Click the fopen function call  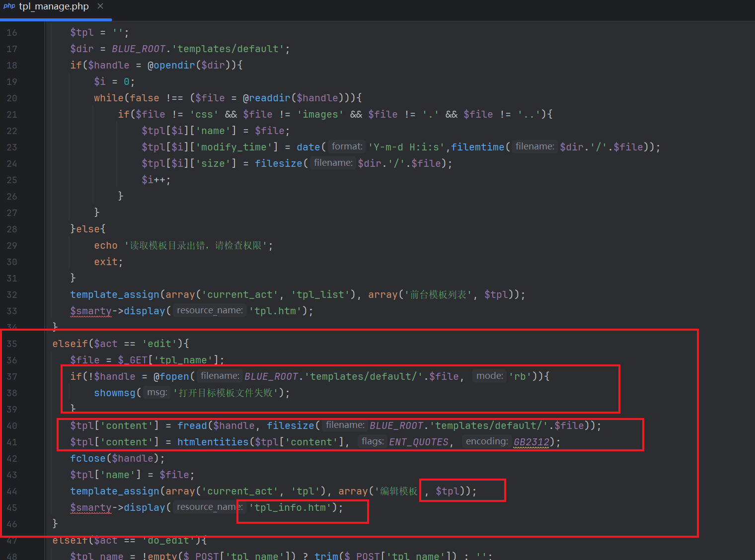[174, 376]
